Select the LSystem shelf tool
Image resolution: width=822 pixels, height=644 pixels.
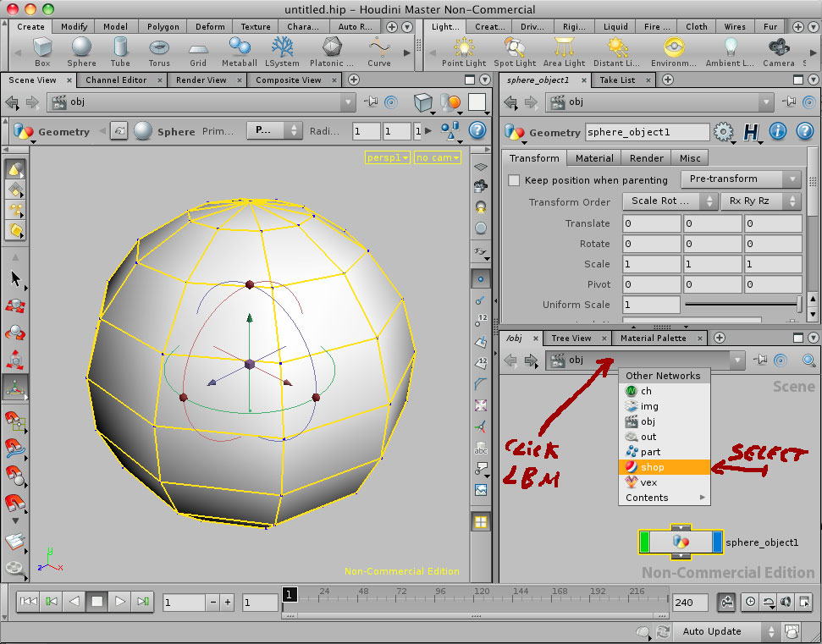[282, 52]
